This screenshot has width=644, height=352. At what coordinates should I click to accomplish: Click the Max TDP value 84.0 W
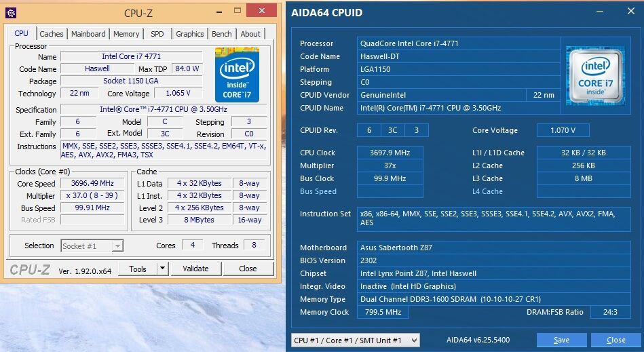click(x=187, y=69)
